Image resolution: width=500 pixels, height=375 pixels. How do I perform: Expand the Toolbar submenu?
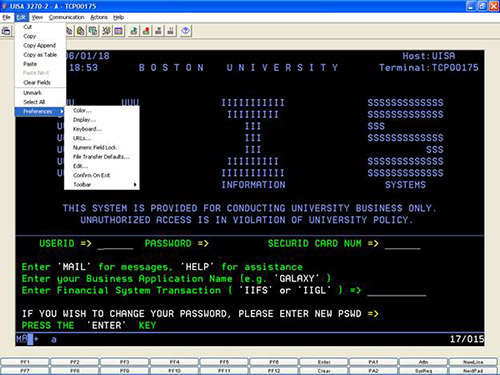[x=102, y=185]
